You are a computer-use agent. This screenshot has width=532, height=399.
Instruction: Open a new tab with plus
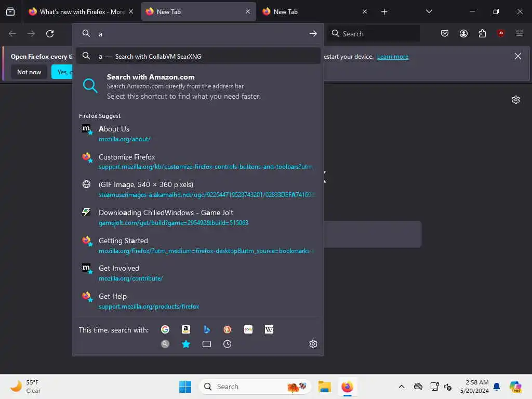(x=384, y=12)
